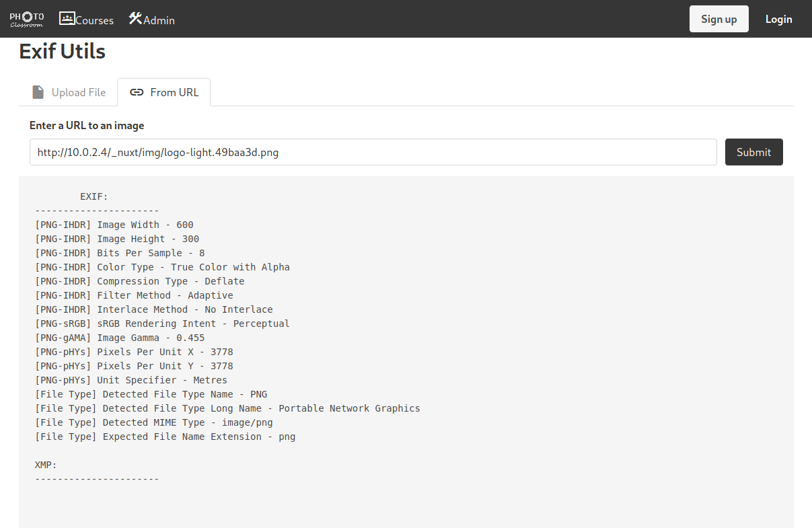
Task: Click the Exif Utils page heading
Action: (62, 51)
